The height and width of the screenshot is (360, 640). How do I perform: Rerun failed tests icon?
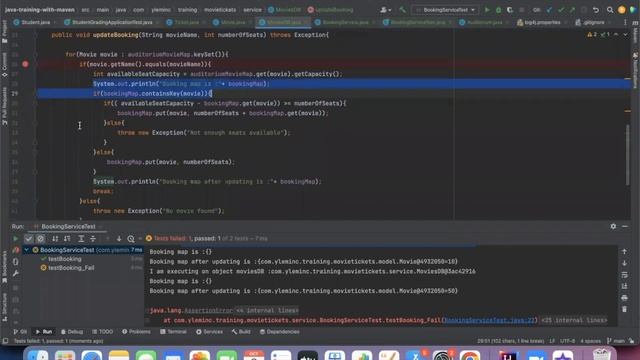coord(16,250)
